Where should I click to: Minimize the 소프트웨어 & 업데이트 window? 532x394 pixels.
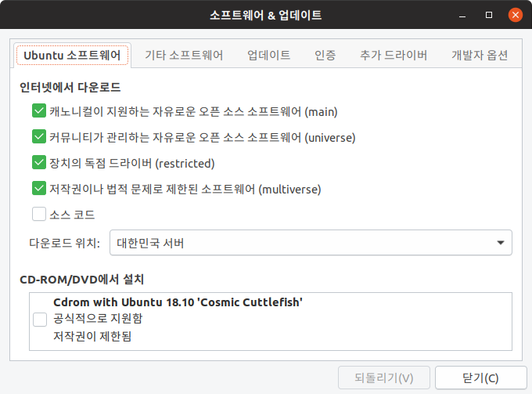pos(464,15)
